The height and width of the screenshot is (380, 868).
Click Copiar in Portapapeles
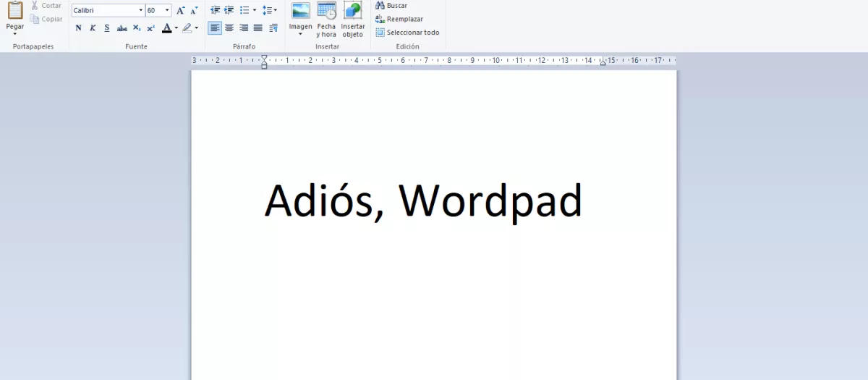pyautogui.click(x=46, y=19)
